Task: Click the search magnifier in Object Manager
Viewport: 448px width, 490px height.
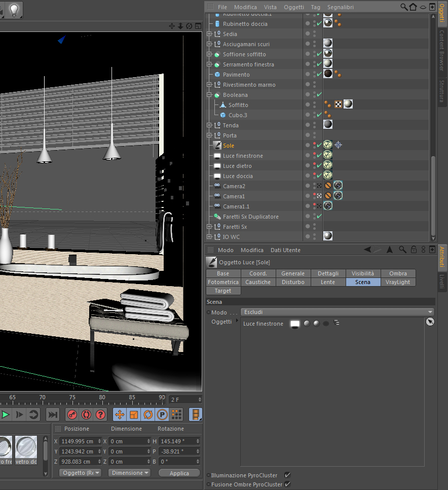Action: tap(404, 7)
